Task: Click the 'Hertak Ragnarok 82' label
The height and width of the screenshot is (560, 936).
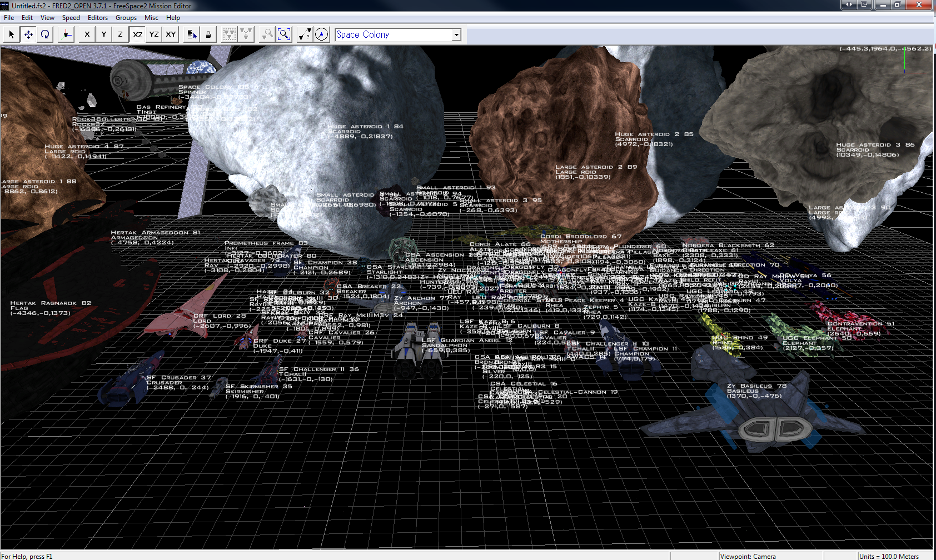Action: pyautogui.click(x=51, y=303)
